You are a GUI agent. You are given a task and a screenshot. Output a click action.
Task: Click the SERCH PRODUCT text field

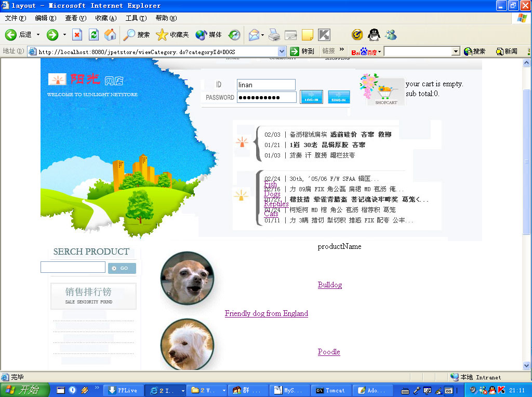73,267
